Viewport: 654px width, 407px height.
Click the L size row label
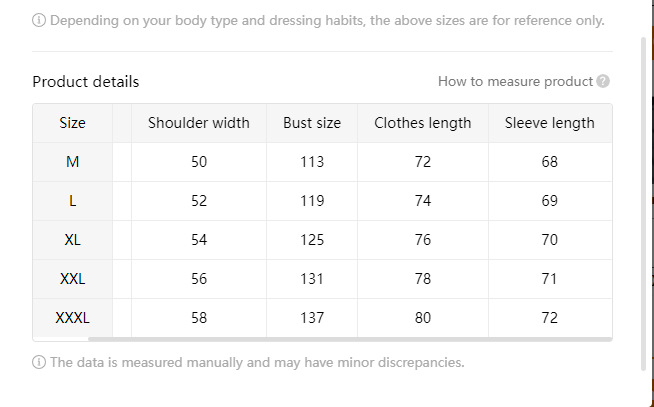coord(73,201)
